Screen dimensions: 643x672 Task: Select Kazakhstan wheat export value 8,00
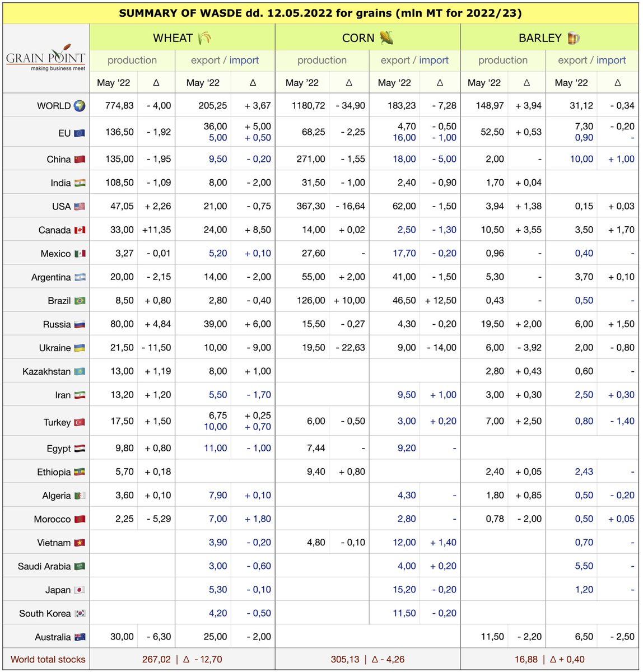tap(217, 371)
